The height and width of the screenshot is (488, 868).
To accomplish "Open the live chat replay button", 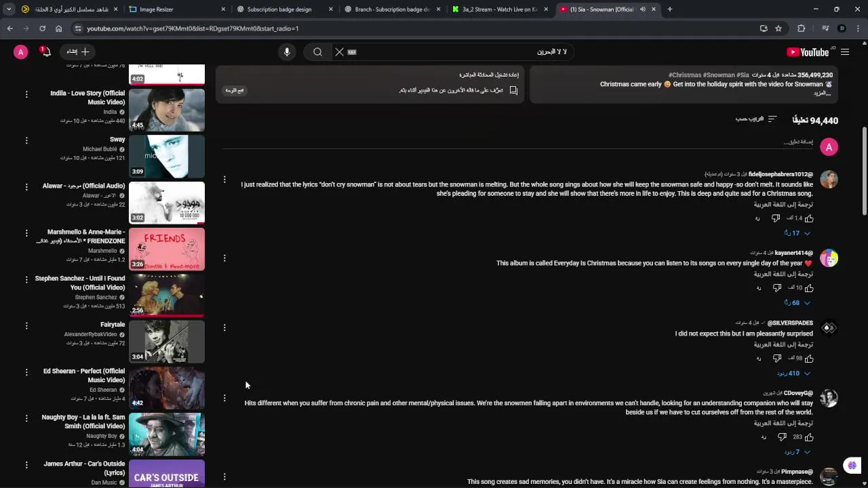I will (235, 90).
